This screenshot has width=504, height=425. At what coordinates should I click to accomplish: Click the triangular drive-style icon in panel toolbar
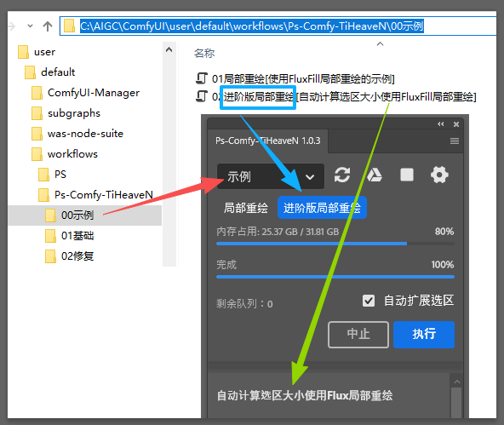coord(374,175)
